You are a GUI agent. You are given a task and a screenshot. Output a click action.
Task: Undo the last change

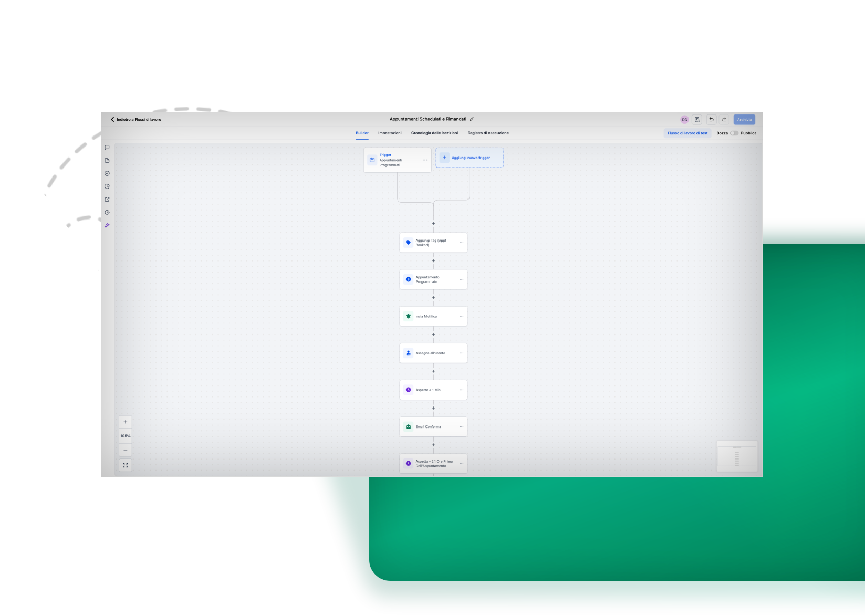(711, 120)
